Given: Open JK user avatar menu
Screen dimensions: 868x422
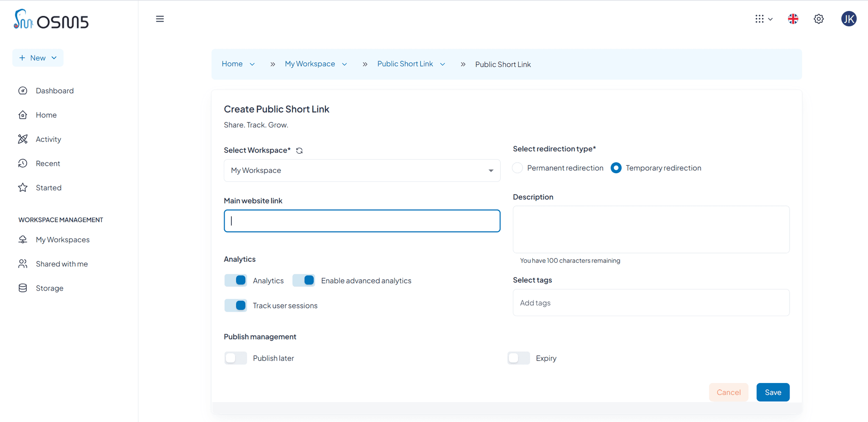Looking at the screenshot, I should tap(849, 19).
